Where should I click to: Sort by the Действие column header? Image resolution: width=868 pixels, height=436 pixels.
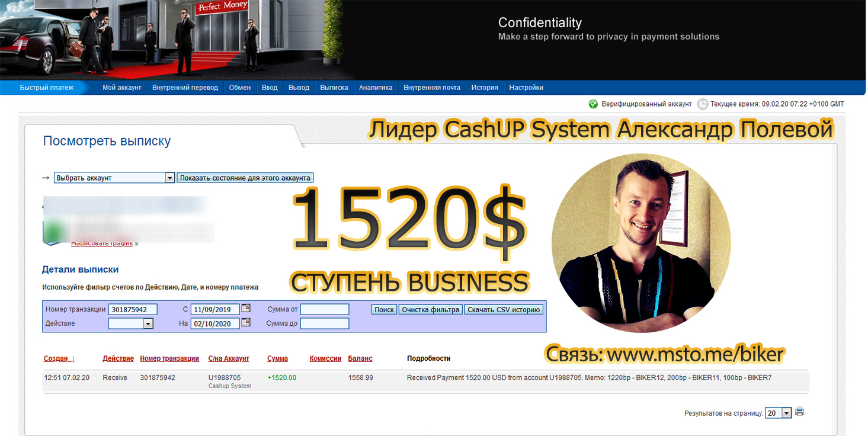(118, 358)
